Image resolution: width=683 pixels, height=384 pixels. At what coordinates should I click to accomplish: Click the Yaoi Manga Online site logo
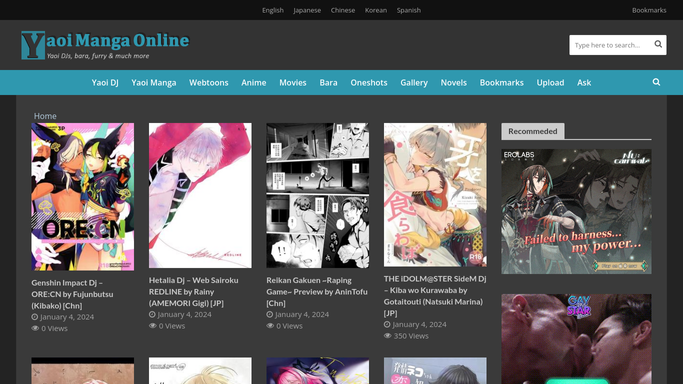[105, 45]
